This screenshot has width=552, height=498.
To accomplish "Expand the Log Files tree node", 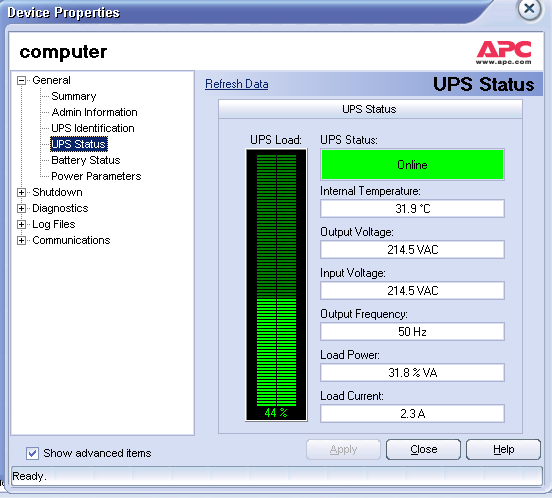I will [21, 225].
